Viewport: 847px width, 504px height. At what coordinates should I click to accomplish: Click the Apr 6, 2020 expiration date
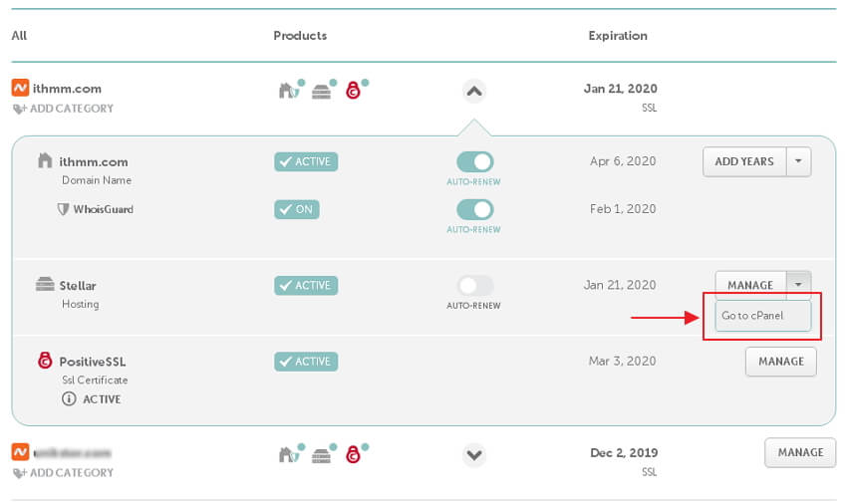click(x=623, y=161)
